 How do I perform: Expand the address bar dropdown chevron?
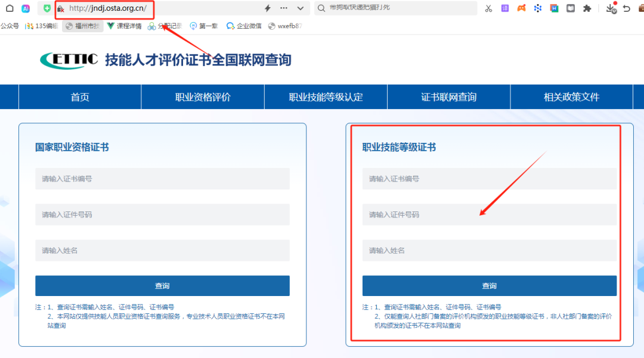pyautogui.click(x=300, y=8)
